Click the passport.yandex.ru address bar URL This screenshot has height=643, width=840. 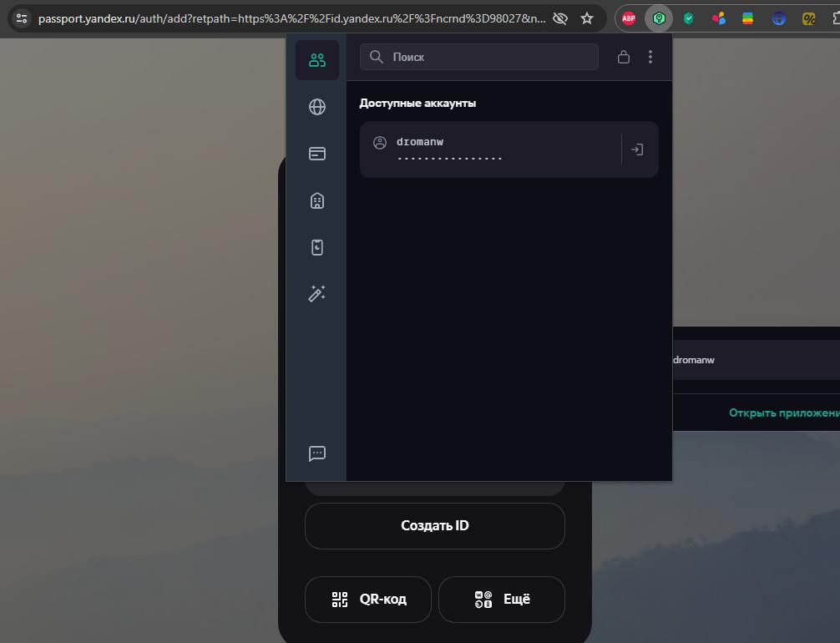coord(292,18)
